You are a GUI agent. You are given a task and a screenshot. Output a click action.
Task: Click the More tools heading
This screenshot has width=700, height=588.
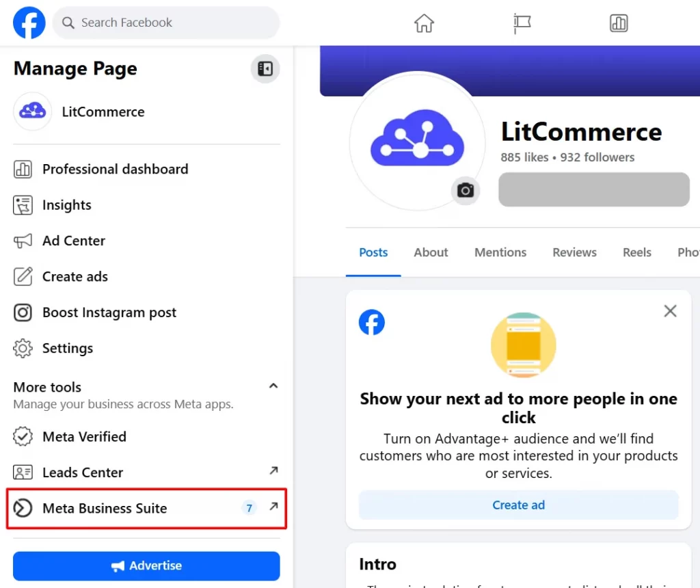47,387
